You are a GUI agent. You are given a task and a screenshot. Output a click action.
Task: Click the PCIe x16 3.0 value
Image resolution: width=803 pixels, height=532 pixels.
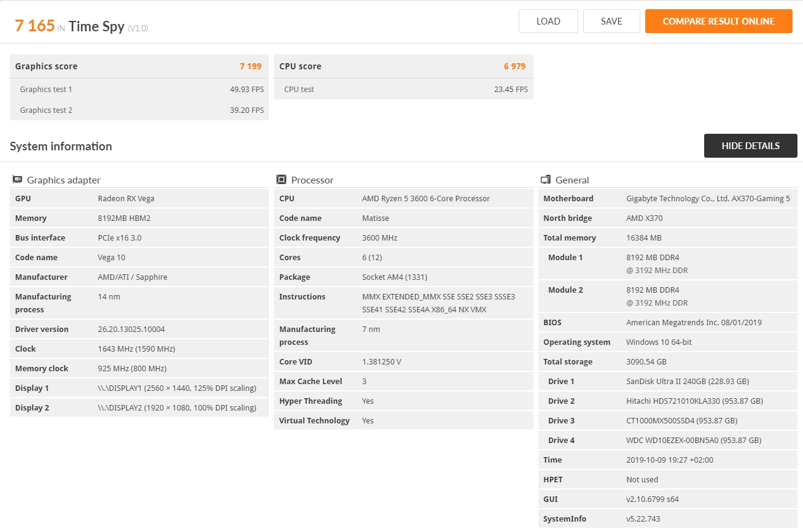click(x=120, y=237)
